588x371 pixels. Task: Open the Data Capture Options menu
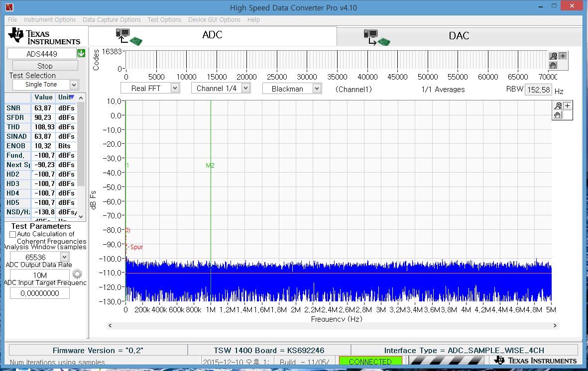click(x=112, y=20)
